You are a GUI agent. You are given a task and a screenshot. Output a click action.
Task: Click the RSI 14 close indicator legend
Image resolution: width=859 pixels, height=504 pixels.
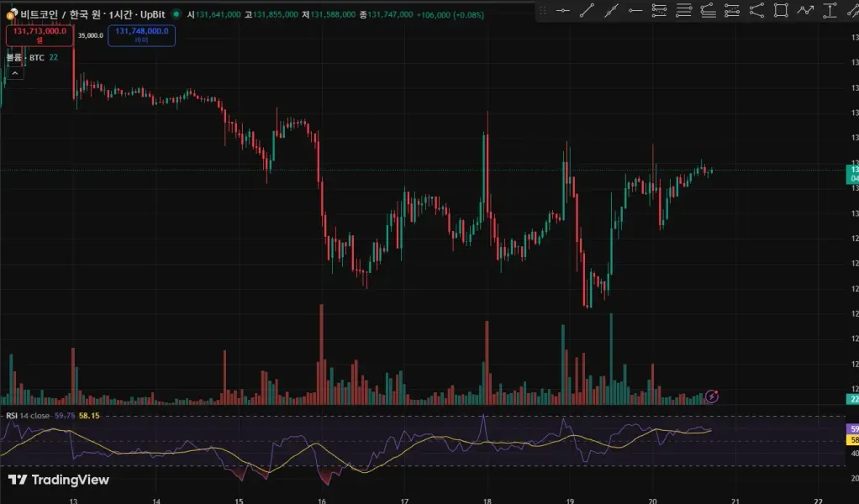[28, 416]
